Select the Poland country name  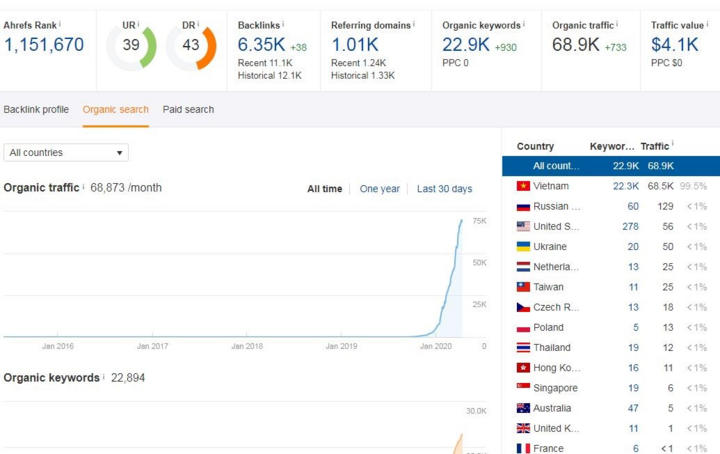coord(548,327)
